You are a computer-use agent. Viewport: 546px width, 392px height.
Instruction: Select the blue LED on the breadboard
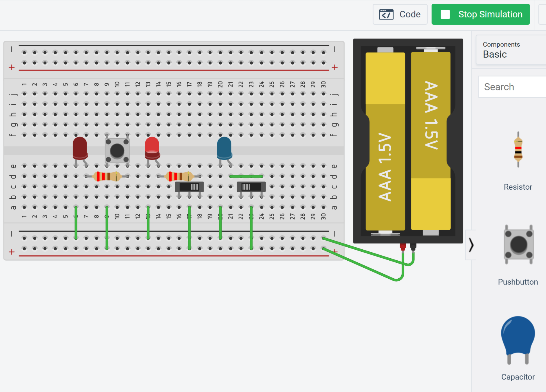[x=224, y=148]
